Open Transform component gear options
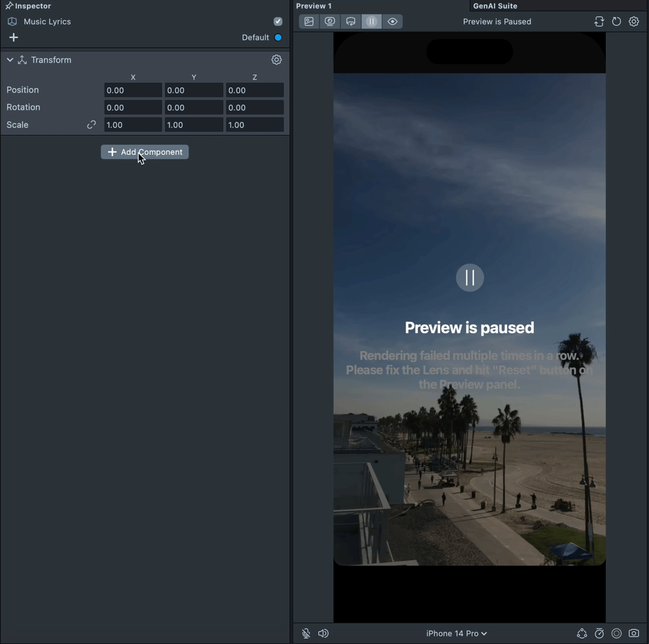Screen dimensions: 649x644 pyautogui.click(x=277, y=60)
